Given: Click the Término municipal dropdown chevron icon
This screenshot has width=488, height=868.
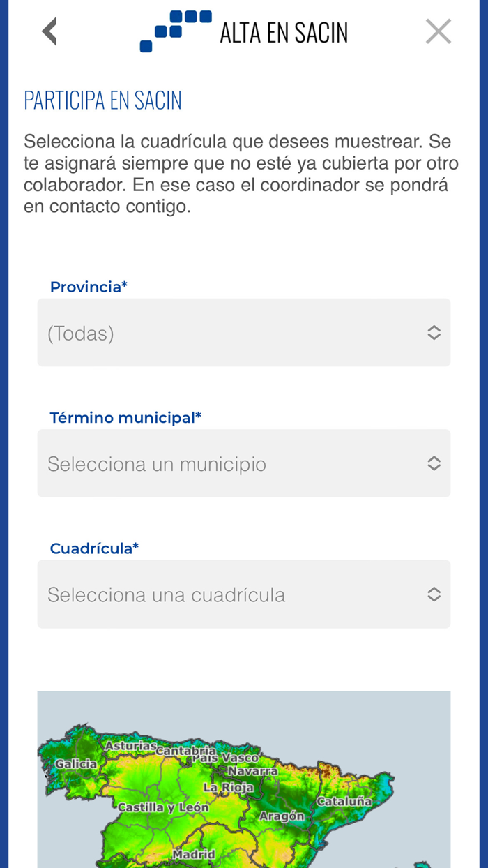Looking at the screenshot, I should (x=433, y=463).
